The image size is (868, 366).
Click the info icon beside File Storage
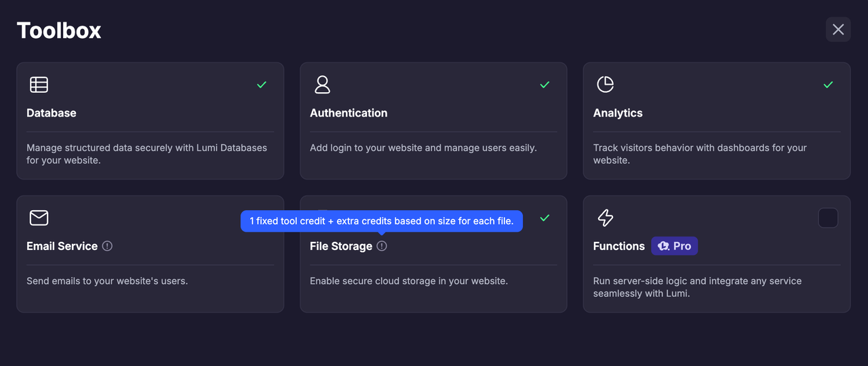click(382, 246)
